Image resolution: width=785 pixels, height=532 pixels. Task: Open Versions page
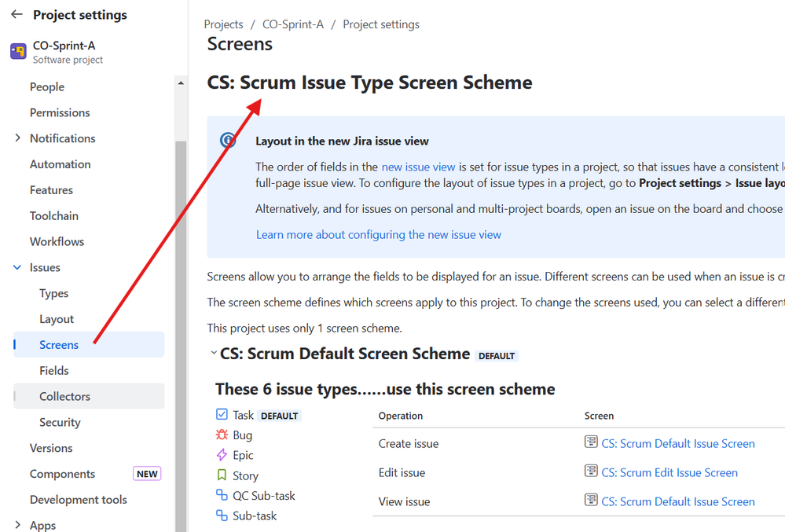(x=51, y=448)
